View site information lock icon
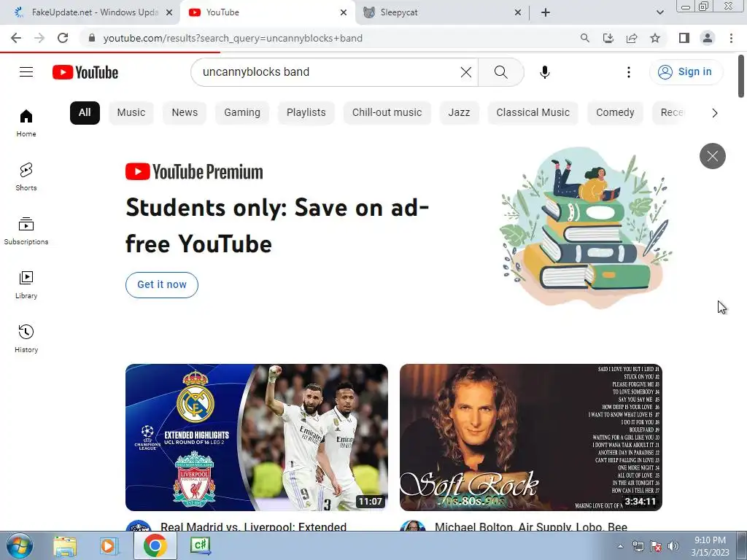Viewport: 747px width, 560px height. click(92, 38)
